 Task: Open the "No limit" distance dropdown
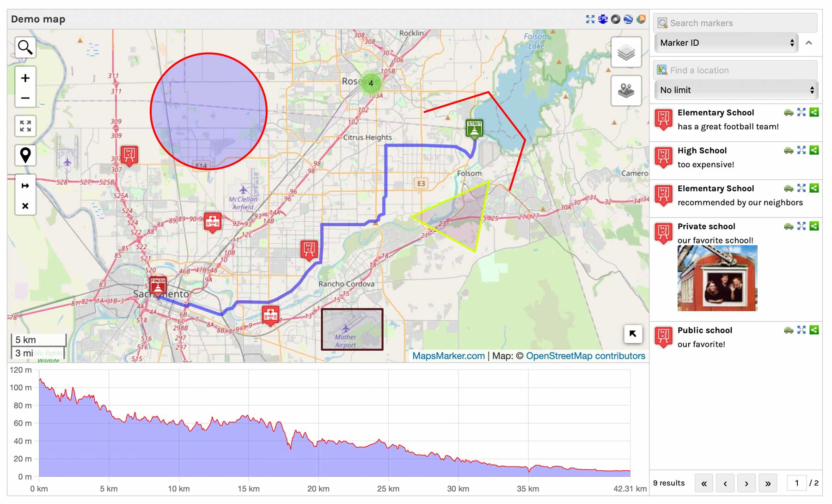pos(736,90)
